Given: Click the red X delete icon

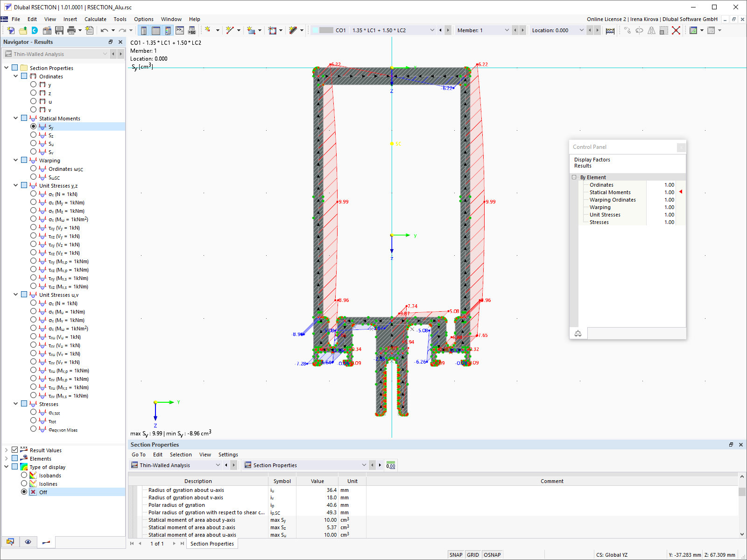Looking at the screenshot, I should [676, 30].
